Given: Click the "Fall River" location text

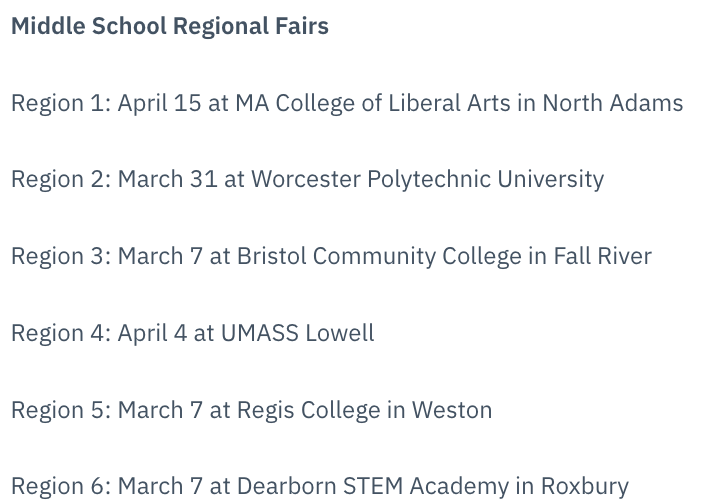Looking at the screenshot, I should tap(601, 256).
